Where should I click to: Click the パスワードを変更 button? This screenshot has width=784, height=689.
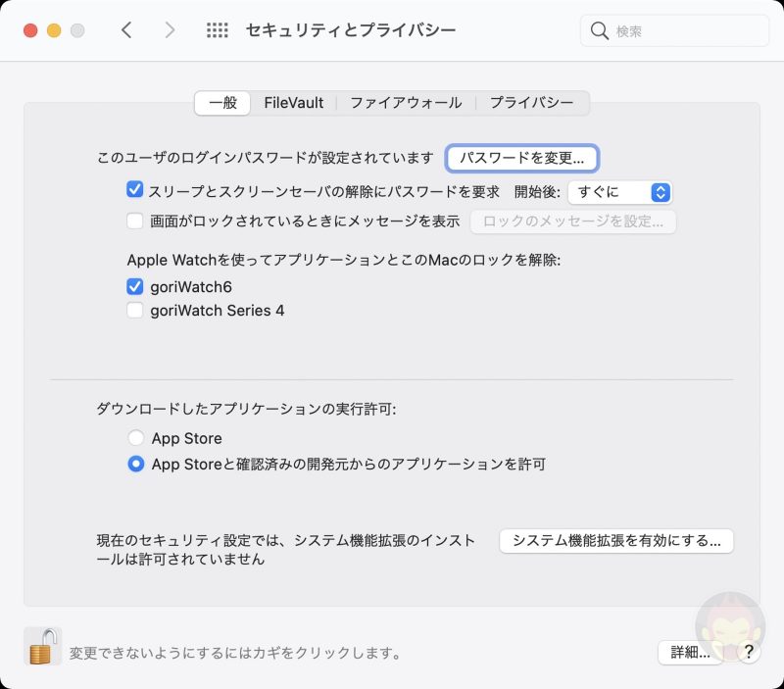[522, 158]
